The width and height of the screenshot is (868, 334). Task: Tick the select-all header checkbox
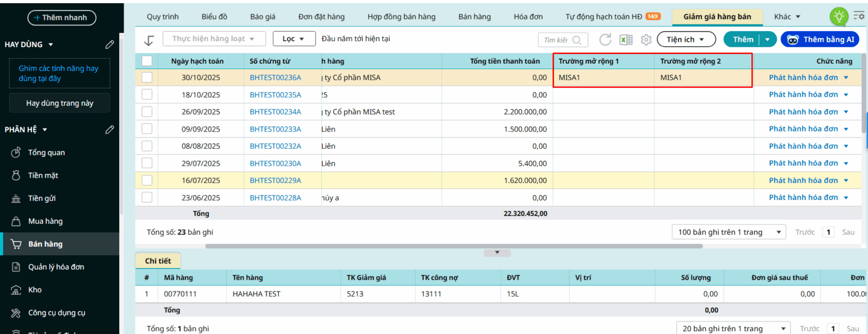pos(147,61)
